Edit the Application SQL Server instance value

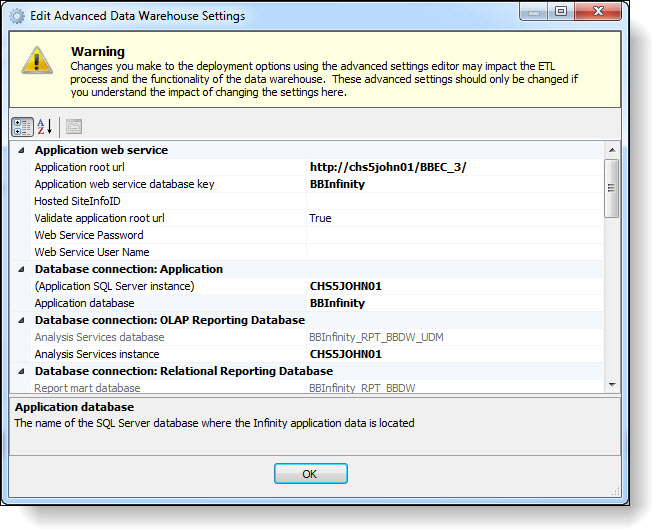click(x=455, y=286)
